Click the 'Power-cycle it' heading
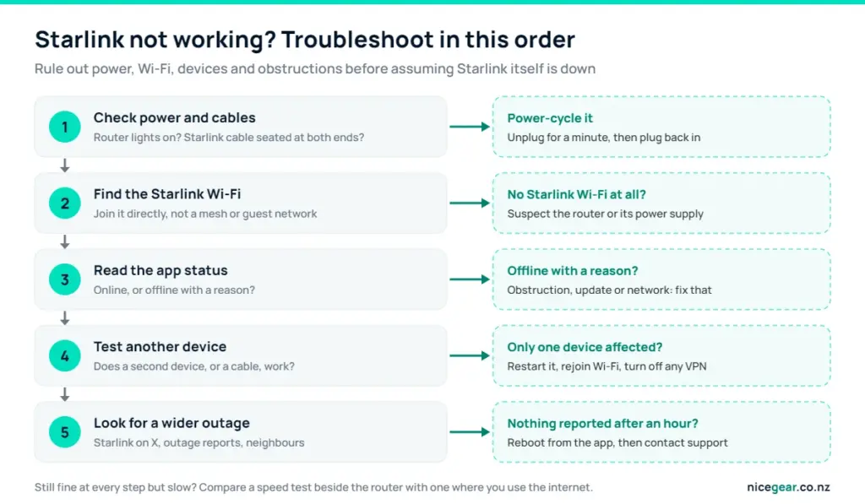865x504 pixels. coord(550,118)
